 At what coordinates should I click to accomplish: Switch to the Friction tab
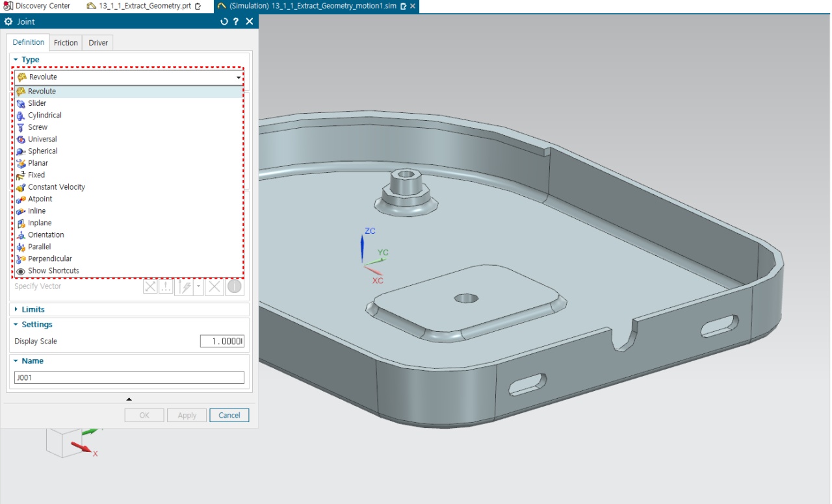click(66, 43)
